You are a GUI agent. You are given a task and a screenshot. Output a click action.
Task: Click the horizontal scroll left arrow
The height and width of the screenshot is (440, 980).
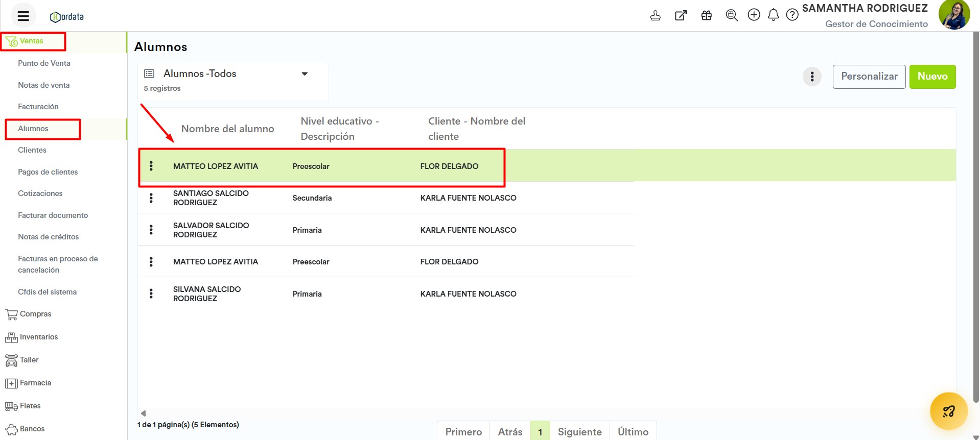coord(143,413)
